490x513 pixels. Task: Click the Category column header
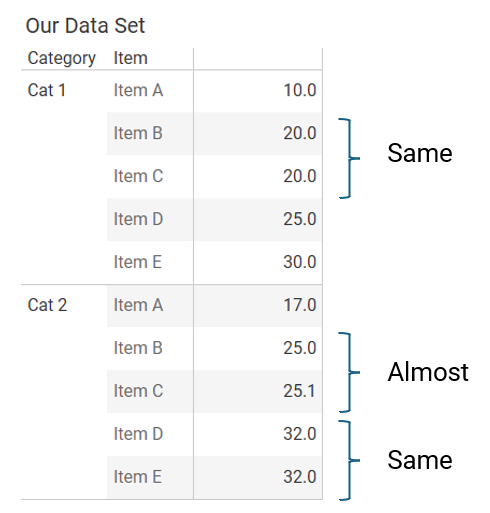[x=62, y=58]
